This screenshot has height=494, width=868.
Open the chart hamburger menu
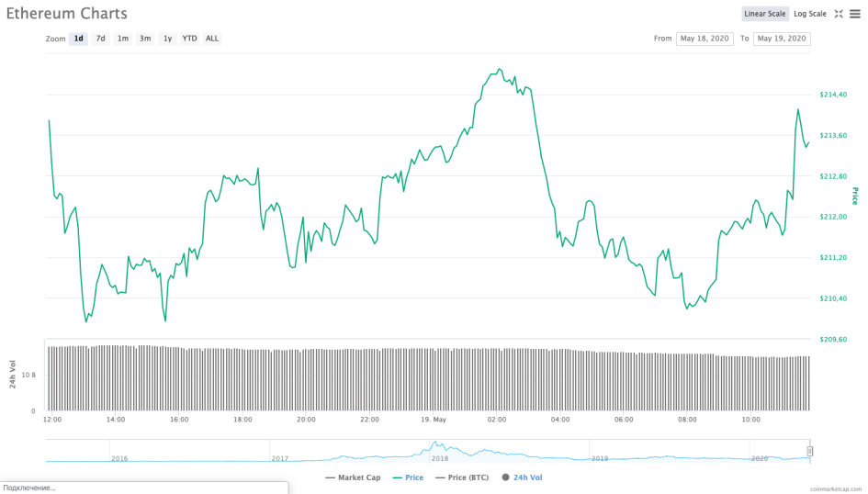tap(855, 14)
